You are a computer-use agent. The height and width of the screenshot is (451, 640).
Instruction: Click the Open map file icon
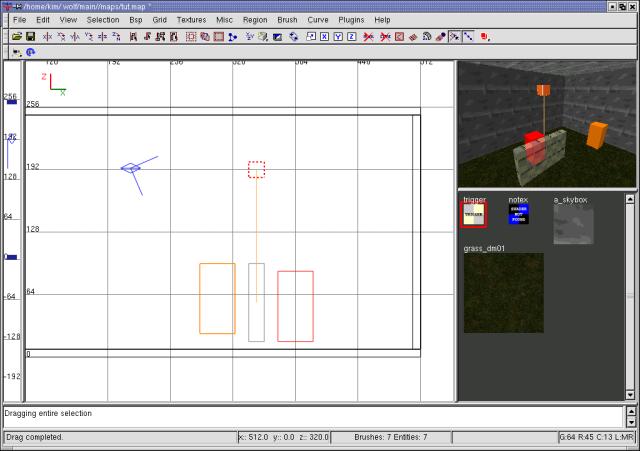click(x=17, y=37)
